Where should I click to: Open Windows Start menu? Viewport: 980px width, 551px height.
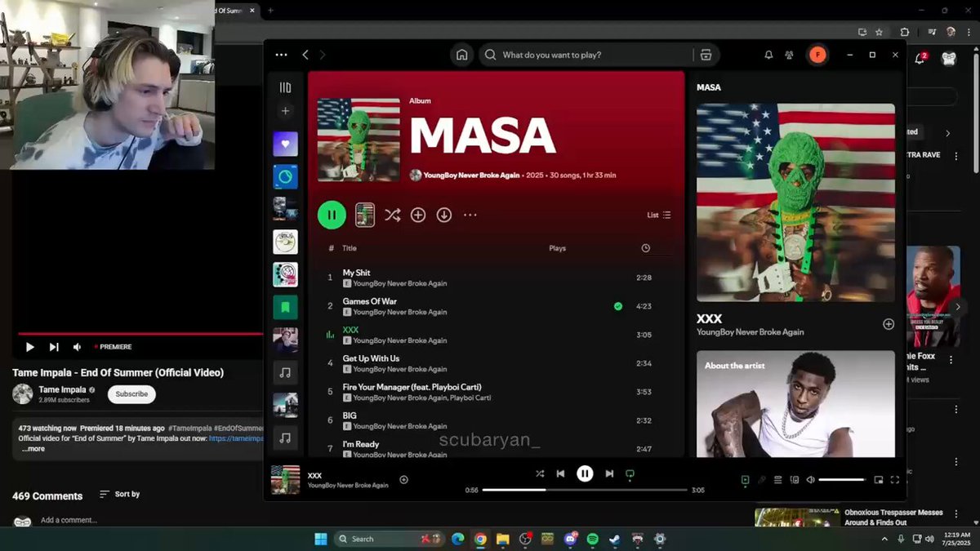(321, 539)
